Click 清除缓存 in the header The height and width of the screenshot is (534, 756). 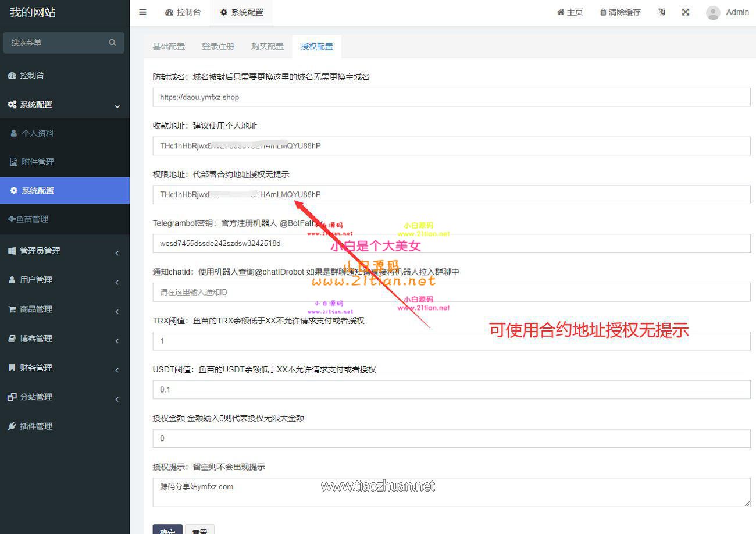621,12
